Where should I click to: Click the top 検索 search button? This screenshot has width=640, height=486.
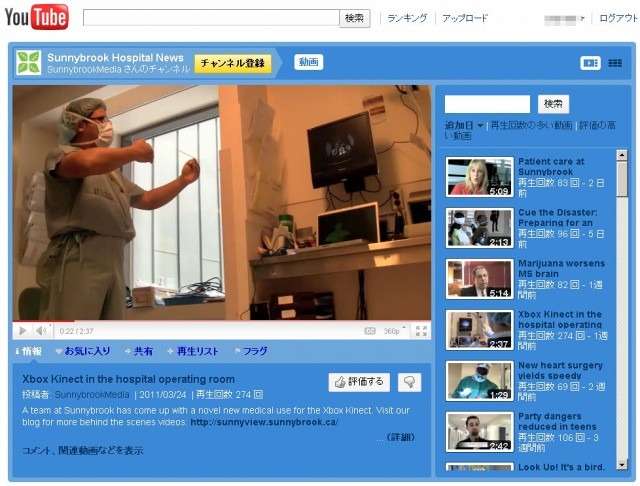(x=354, y=18)
